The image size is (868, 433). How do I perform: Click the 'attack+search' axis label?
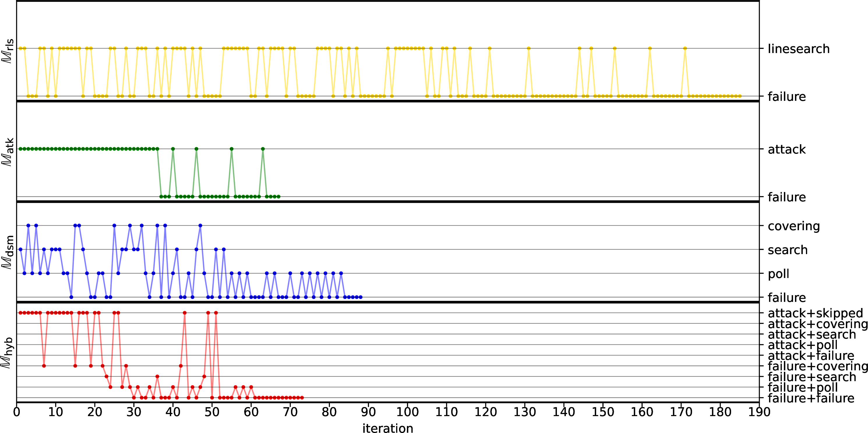(812, 334)
